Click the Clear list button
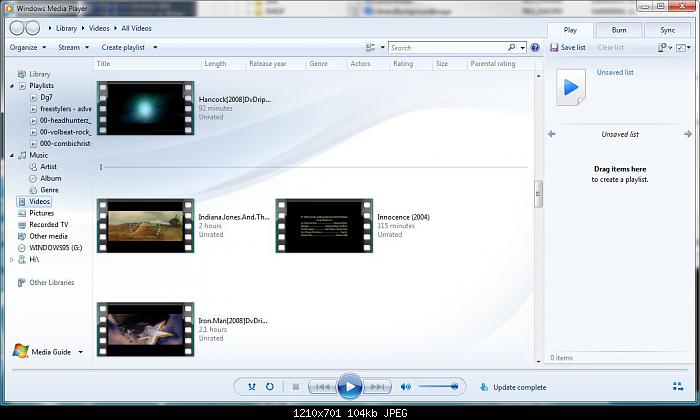The image size is (700, 420). (610, 47)
